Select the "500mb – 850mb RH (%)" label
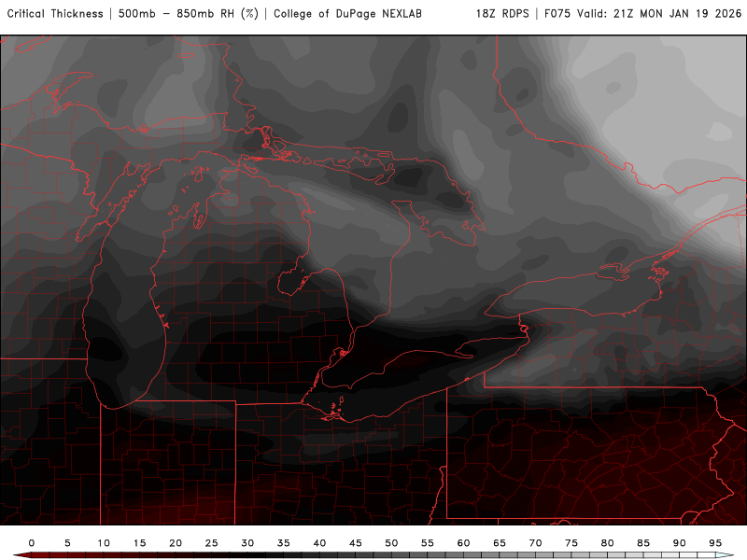 coord(189,13)
